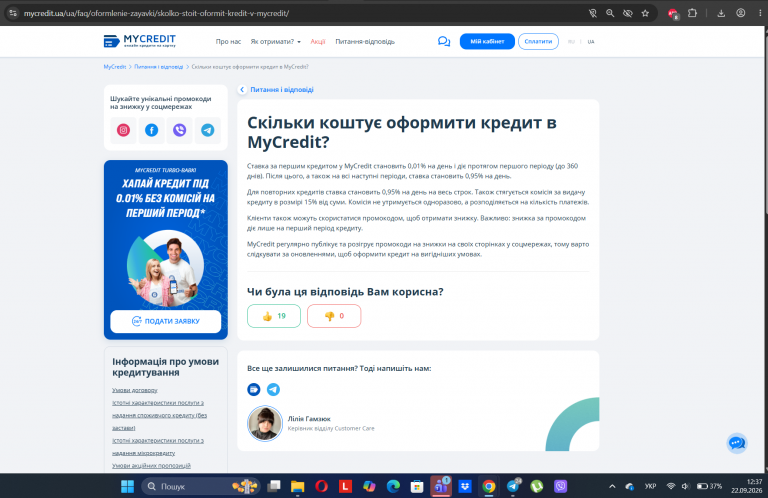The width and height of the screenshot is (768, 498).
Task: Click the 'Сплатити' button
Action: tap(538, 42)
